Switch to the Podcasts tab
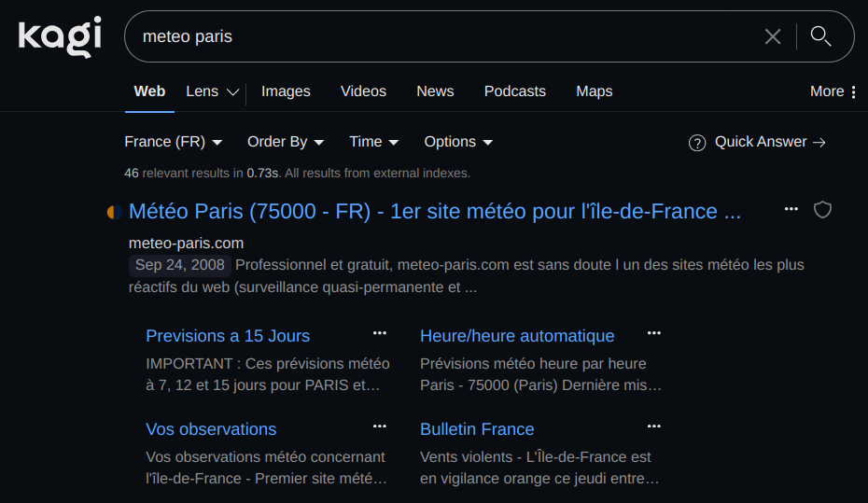The height and width of the screenshot is (503, 868). (514, 91)
